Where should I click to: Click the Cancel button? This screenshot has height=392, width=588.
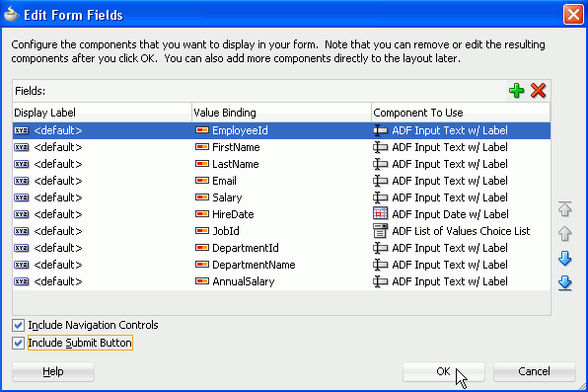[x=534, y=371]
